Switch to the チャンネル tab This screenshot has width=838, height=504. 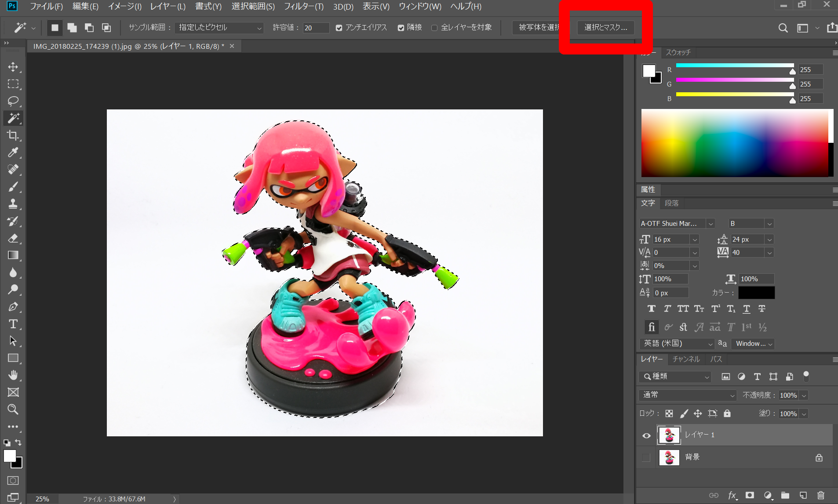point(686,359)
